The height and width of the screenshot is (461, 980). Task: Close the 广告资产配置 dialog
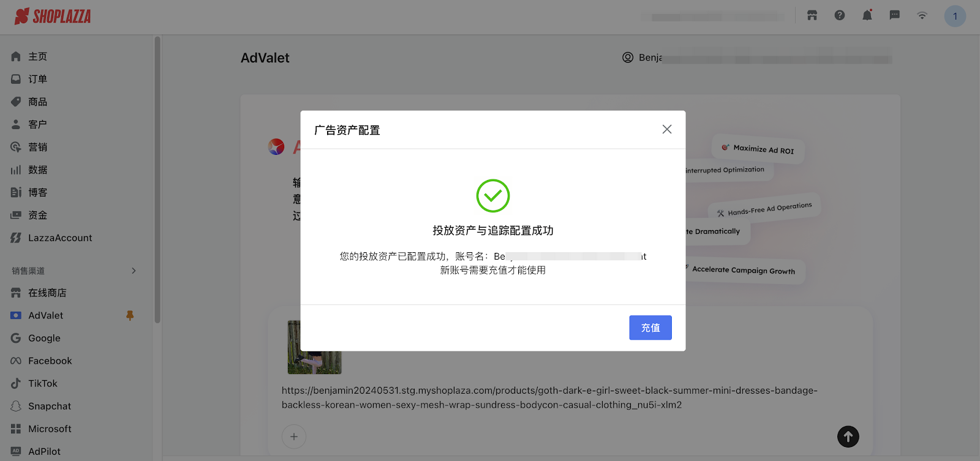pos(666,129)
